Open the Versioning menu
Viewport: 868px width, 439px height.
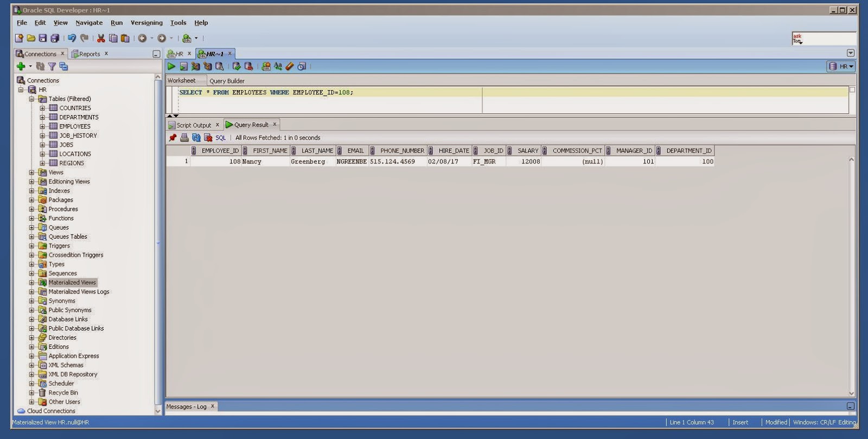point(146,23)
